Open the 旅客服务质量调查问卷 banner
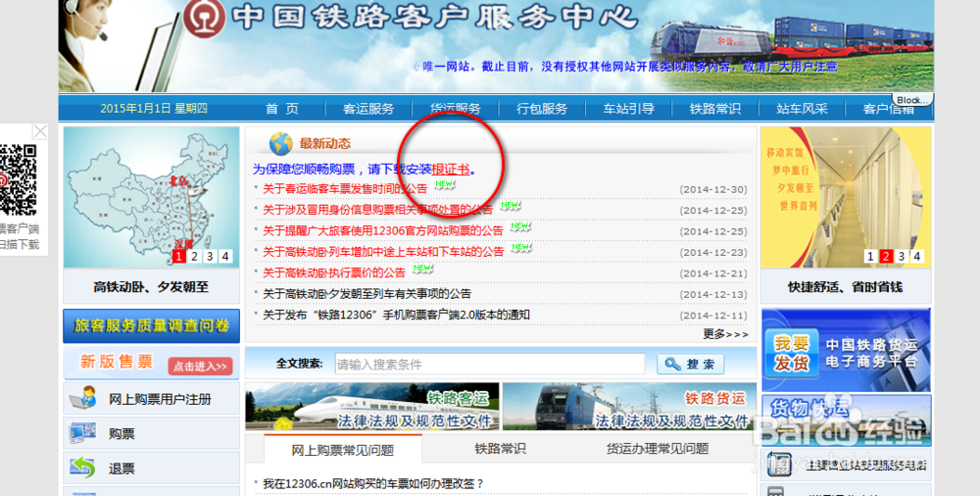This screenshot has width=980, height=496. (151, 325)
